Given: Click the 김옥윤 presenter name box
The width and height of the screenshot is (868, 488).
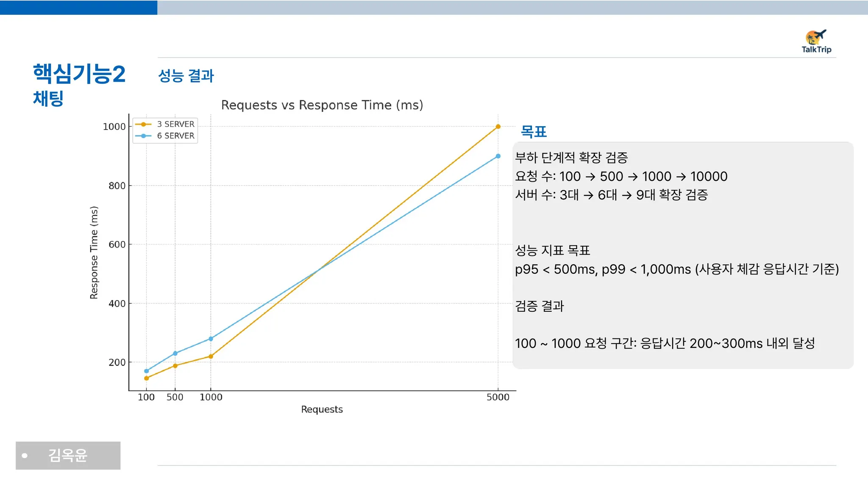Looking at the screenshot, I should click(68, 455).
